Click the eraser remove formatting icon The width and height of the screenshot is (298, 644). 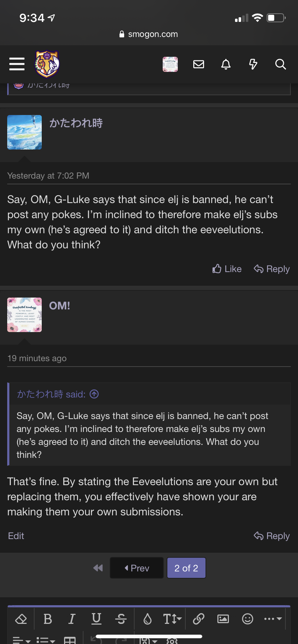pos(21,619)
